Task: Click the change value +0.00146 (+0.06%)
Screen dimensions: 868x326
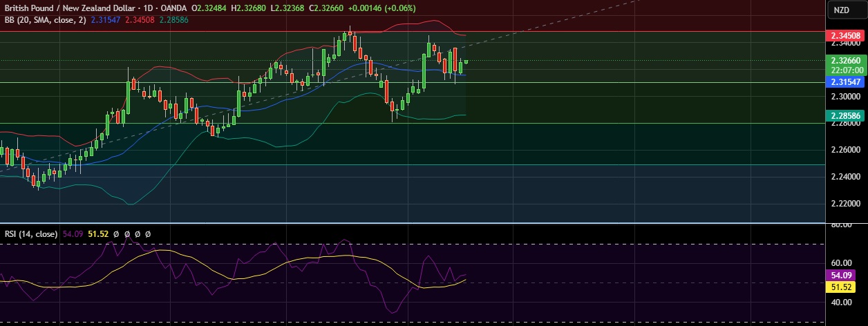Action: point(381,8)
